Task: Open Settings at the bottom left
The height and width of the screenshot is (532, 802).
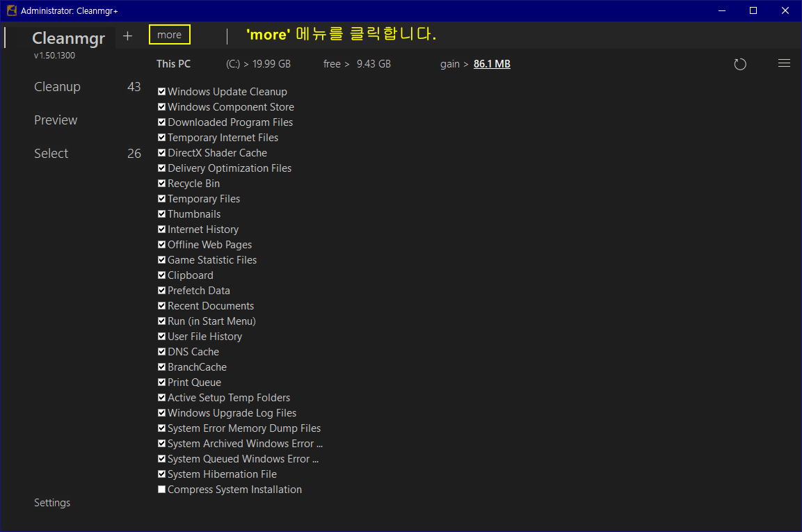Action: point(52,503)
